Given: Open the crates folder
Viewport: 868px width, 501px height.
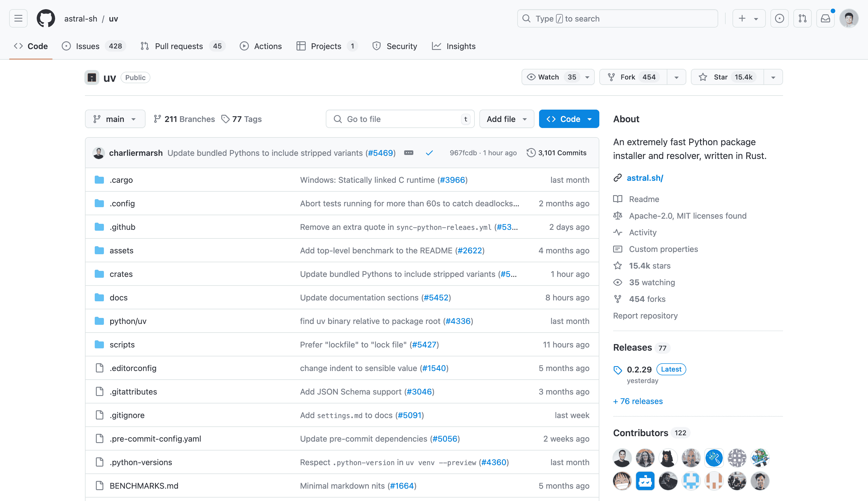Looking at the screenshot, I should pyautogui.click(x=121, y=274).
